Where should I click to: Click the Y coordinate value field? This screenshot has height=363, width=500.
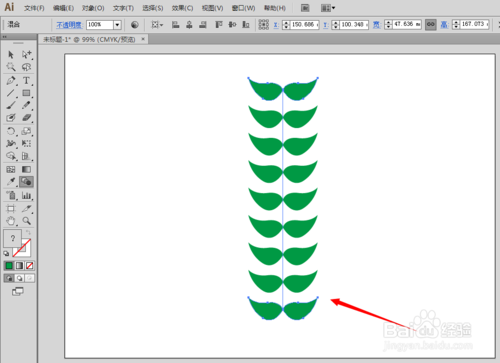point(354,24)
